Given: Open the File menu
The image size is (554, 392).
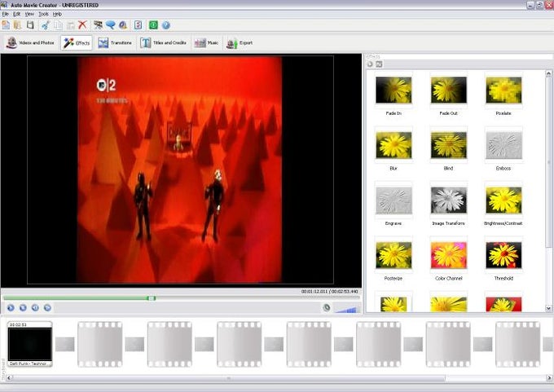Looking at the screenshot, I should pyautogui.click(x=6, y=14).
